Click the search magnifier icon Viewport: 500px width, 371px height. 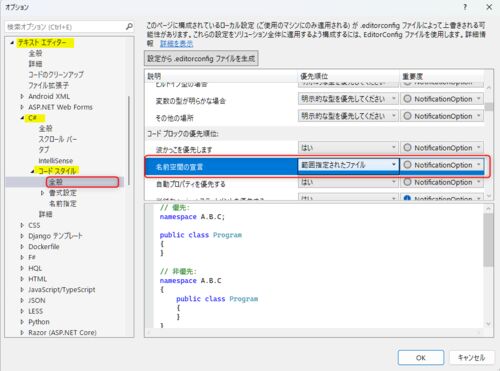[129, 26]
